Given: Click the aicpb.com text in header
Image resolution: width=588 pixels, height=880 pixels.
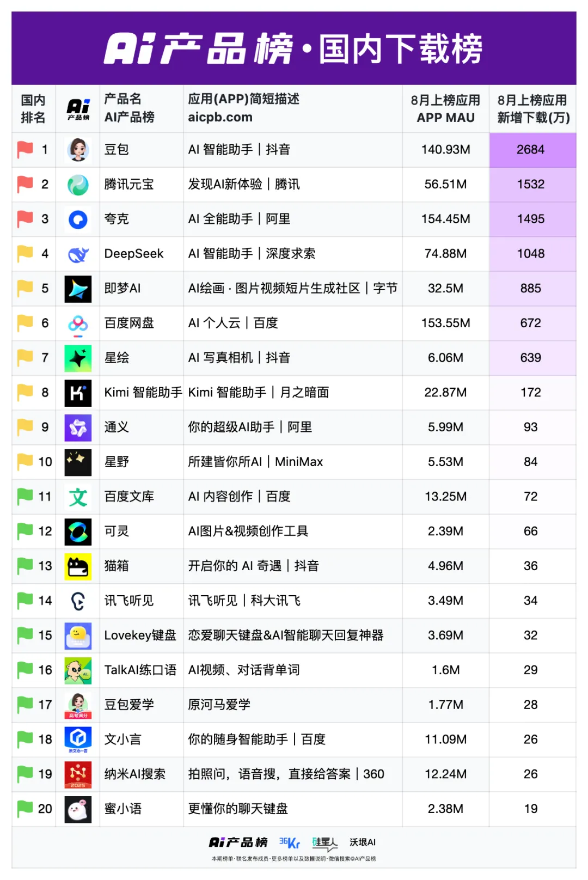Looking at the screenshot, I should point(220,117).
